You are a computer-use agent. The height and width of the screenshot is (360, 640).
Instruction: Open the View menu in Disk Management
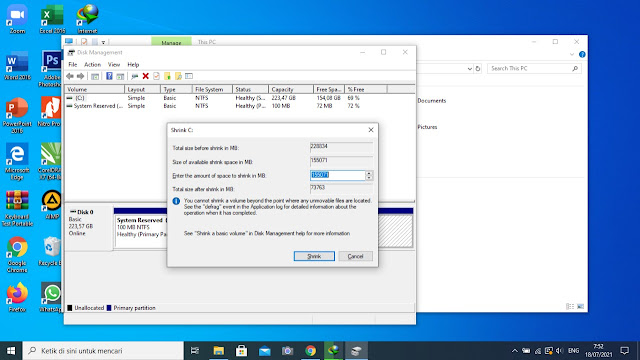click(114, 64)
